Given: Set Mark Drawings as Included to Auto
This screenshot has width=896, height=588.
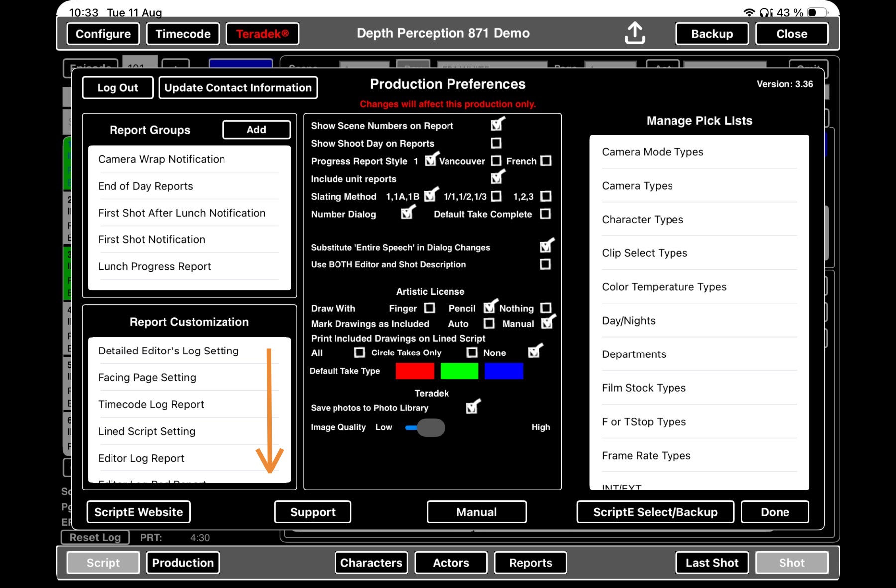Looking at the screenshot, I should click(489, 324).
